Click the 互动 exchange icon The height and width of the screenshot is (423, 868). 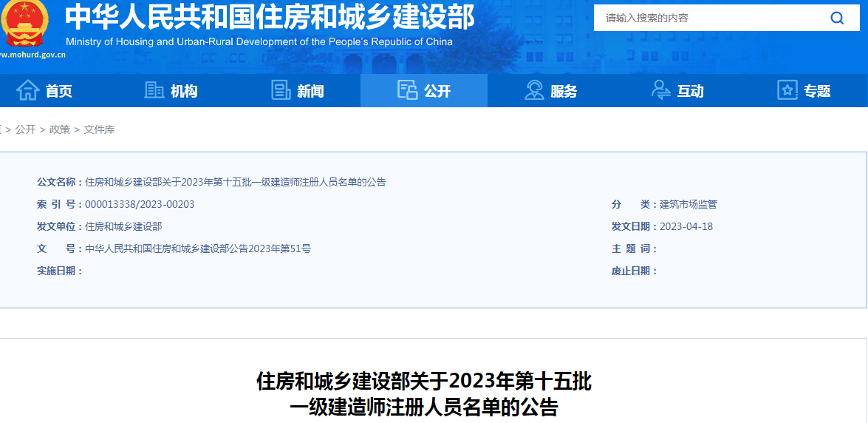pyautogui.click(x=661, y=89)
